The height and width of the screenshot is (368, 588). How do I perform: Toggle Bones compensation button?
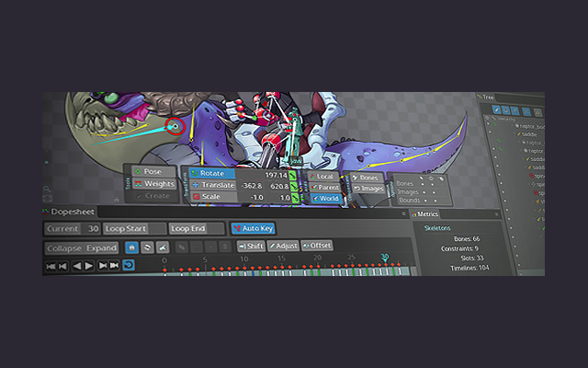(x=367, y=178)
